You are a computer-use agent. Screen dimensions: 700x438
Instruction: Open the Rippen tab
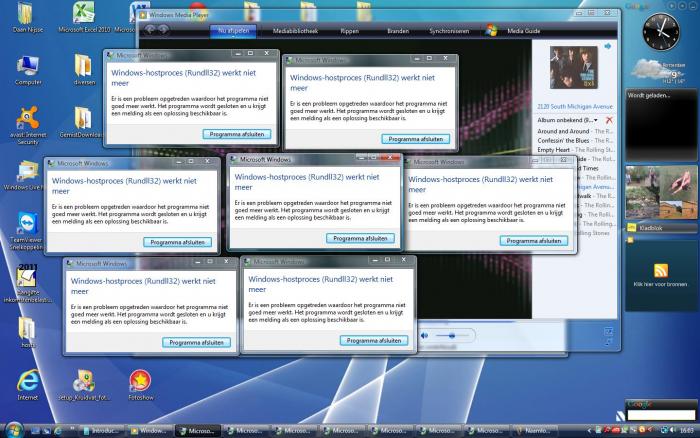coord(349,31)
